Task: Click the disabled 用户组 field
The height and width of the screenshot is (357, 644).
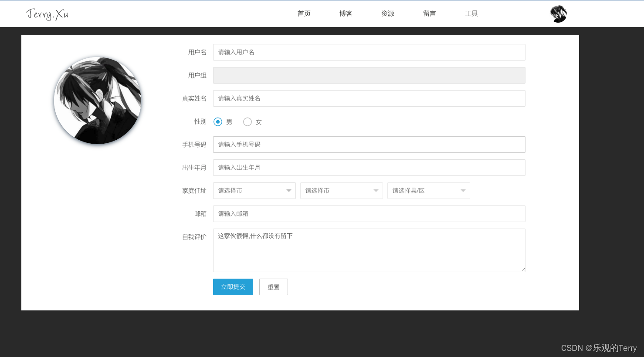Action: coord(369,75)
